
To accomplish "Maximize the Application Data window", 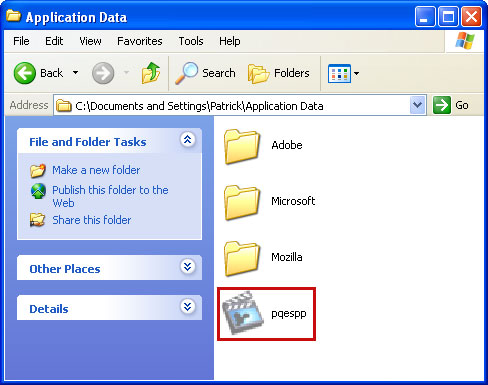I will click(x=448, y=17).
